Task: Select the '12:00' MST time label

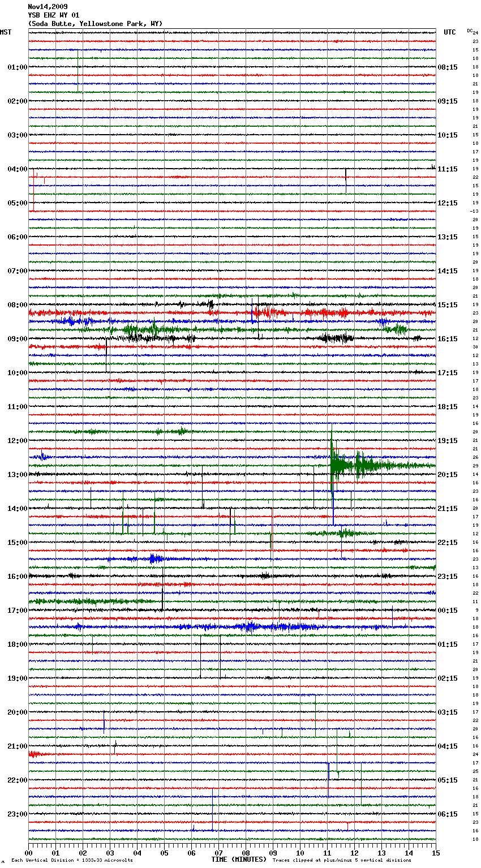Action: 18,441
